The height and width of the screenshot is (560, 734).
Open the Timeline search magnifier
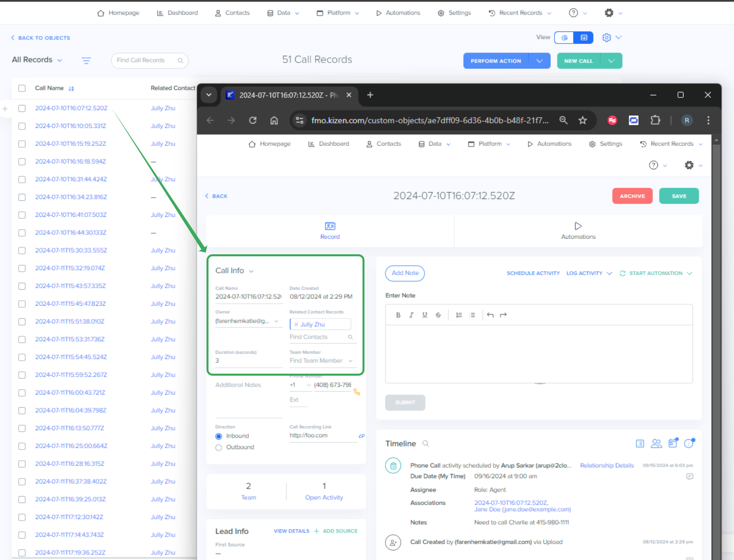tap(425, 444)
